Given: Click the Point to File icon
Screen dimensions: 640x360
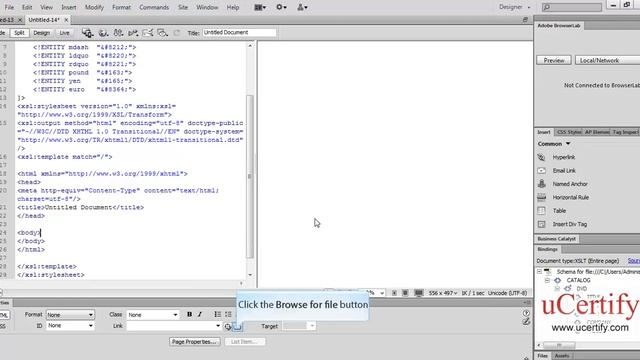Looking at the screenshot, I should (x=228, y=326).
